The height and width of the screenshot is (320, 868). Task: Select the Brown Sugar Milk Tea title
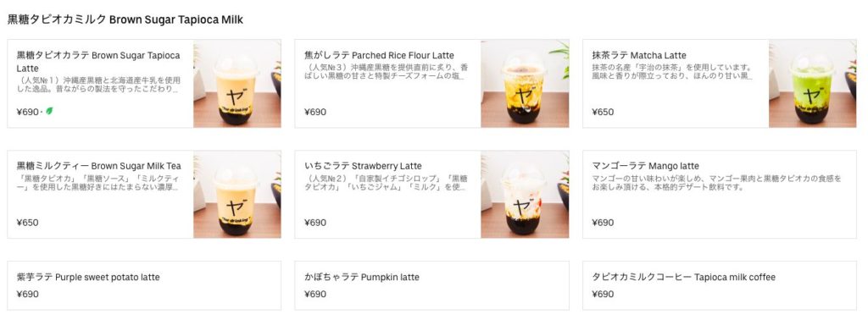click(x=98, y=166)
